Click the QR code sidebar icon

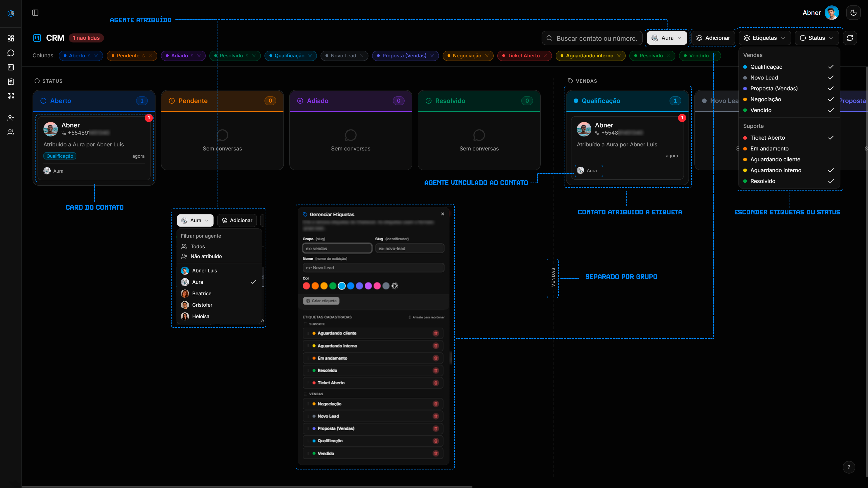[x=11, y=96]
